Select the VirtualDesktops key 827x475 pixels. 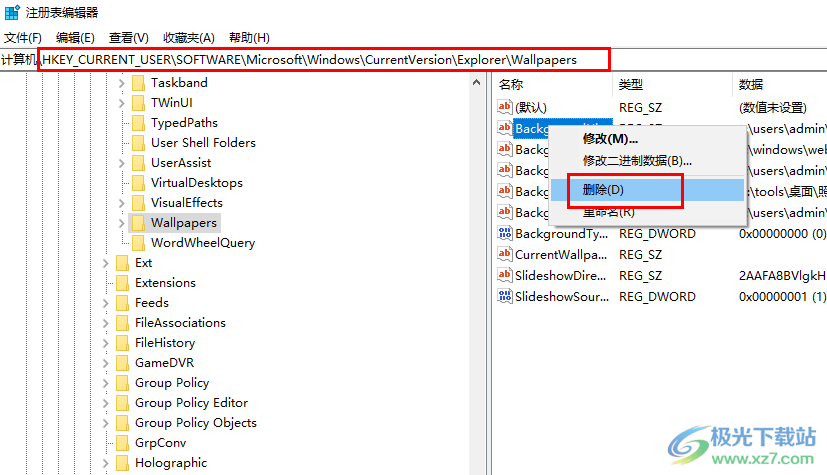[197, 183]
